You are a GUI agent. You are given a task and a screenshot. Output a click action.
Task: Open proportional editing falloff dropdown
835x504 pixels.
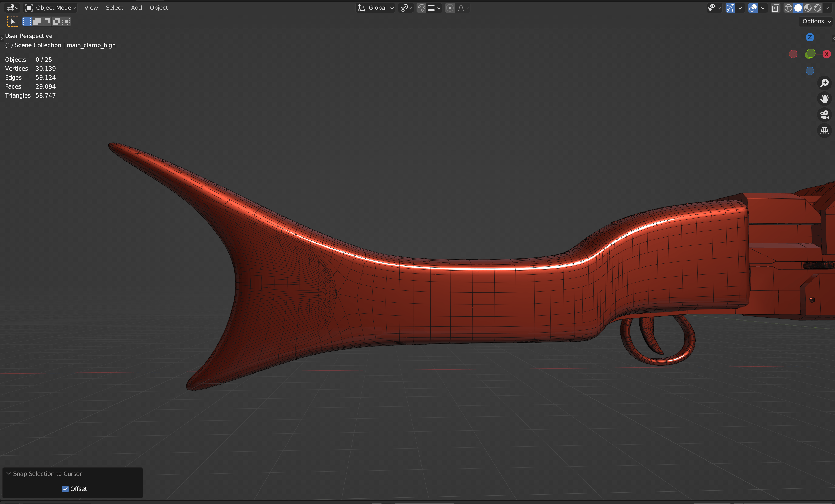[x=463, y=8]
